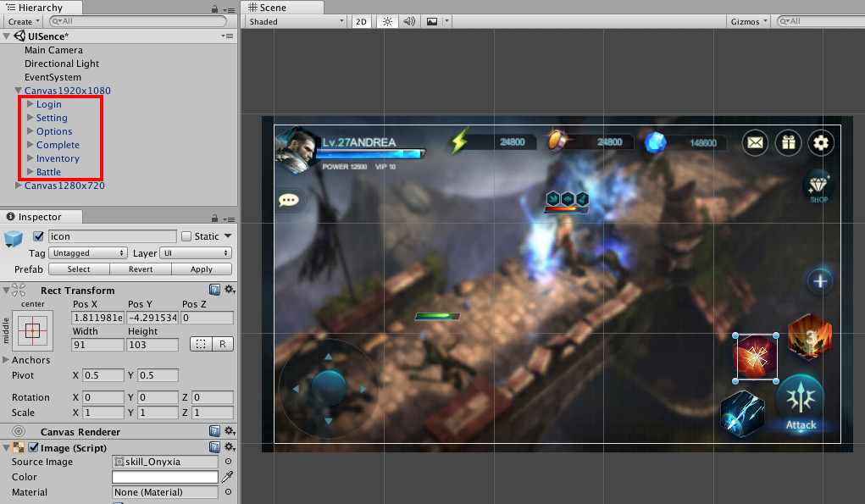Open Rect Transform help book icon

coord(214,290)
